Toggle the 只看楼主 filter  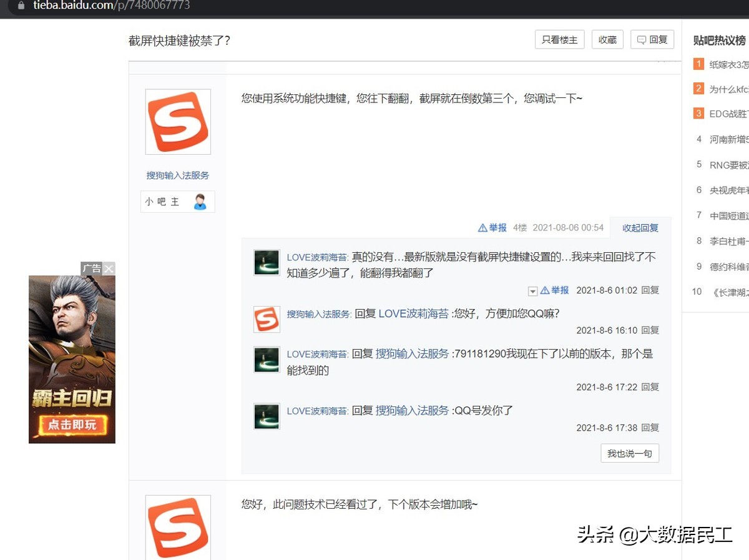(x=559, y=39)
